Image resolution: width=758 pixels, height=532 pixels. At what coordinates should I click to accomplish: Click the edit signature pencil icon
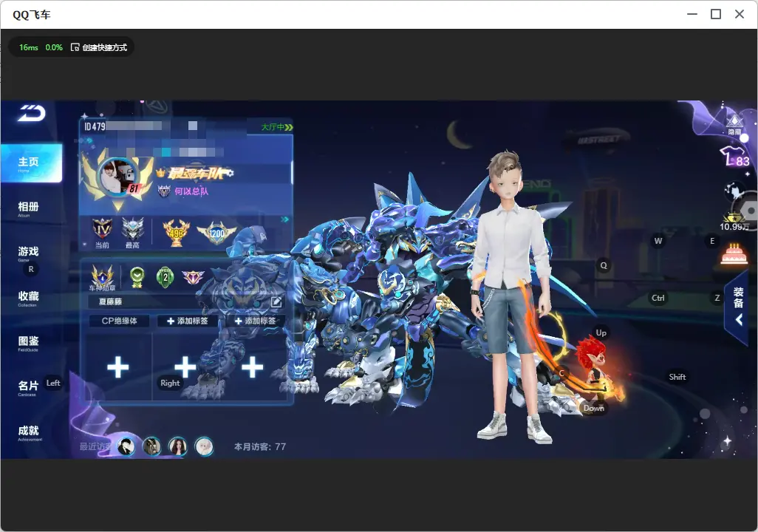[276, 302]
